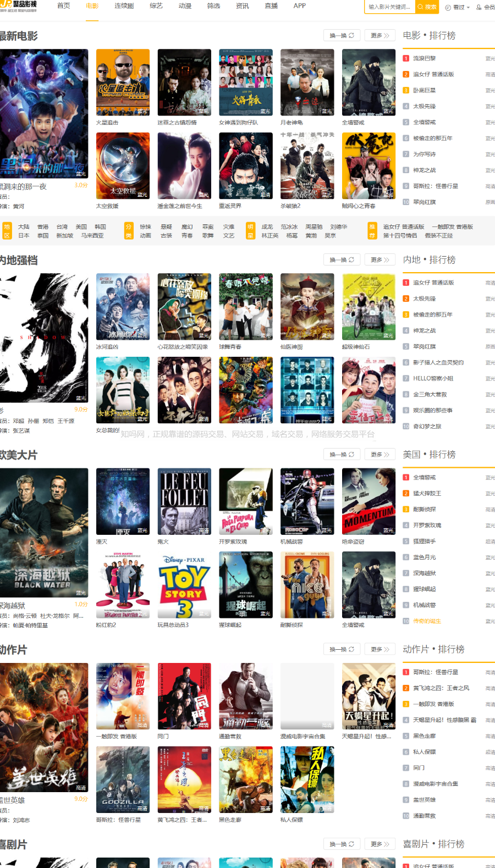Filter by region 马来西亚

coord(92,236)
